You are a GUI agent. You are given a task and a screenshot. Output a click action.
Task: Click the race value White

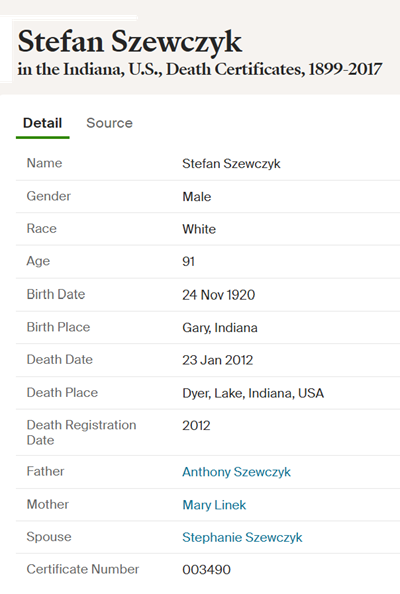(x=199, y=229)
